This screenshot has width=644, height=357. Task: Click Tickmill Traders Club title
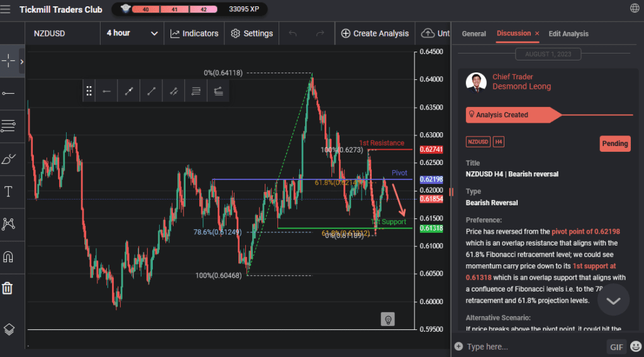pyautogui.click(x=61, y=9)
